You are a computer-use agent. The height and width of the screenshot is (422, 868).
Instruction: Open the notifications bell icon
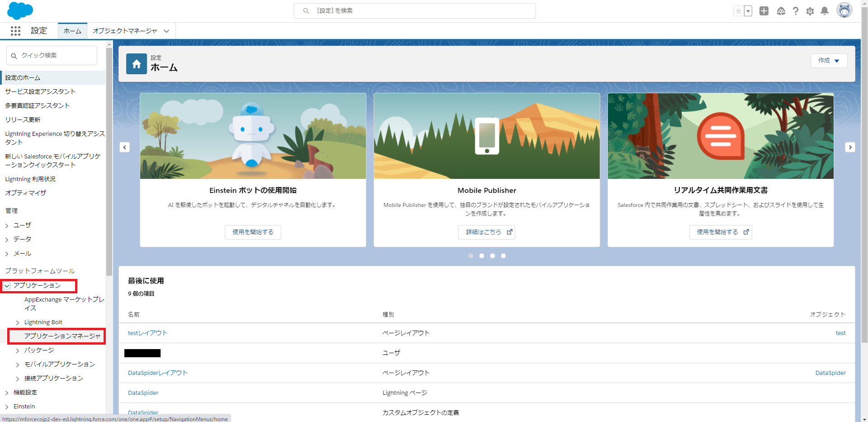tap(825, 11)
